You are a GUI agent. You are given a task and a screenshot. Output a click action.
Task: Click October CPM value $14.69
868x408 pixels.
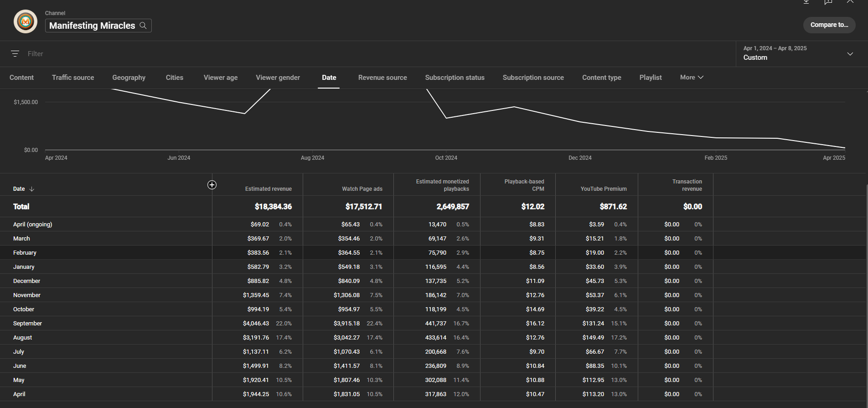[x=535, y=309]
